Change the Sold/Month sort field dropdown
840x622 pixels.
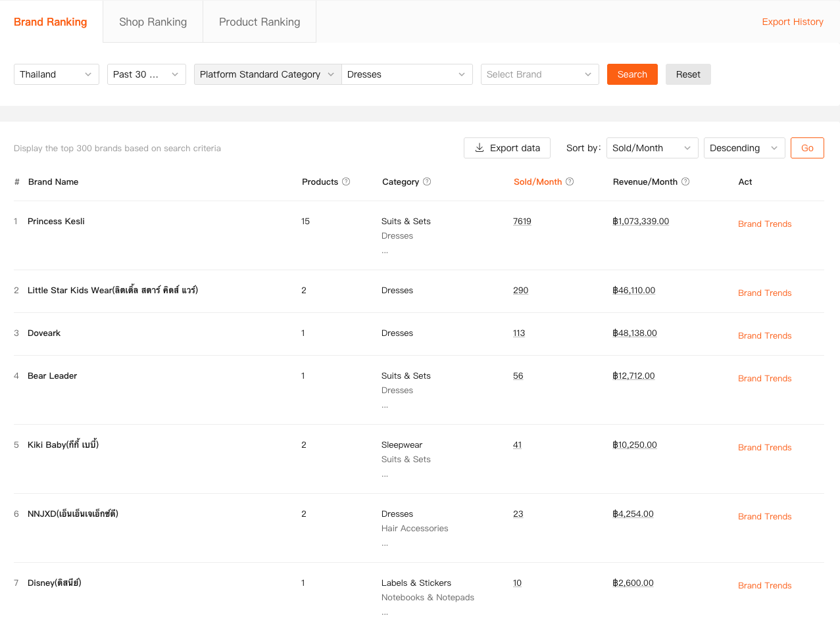pyautogui.click(x=652, y=148)
